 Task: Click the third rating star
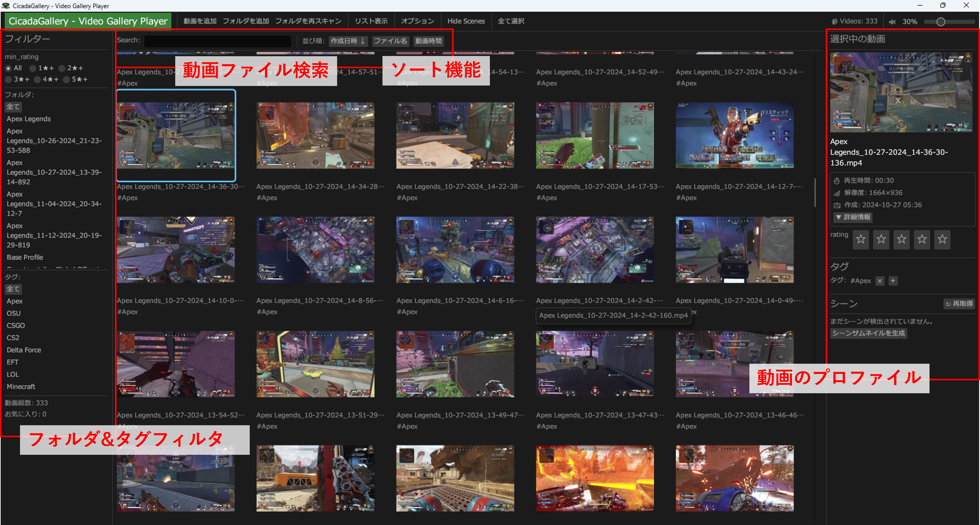901,240
